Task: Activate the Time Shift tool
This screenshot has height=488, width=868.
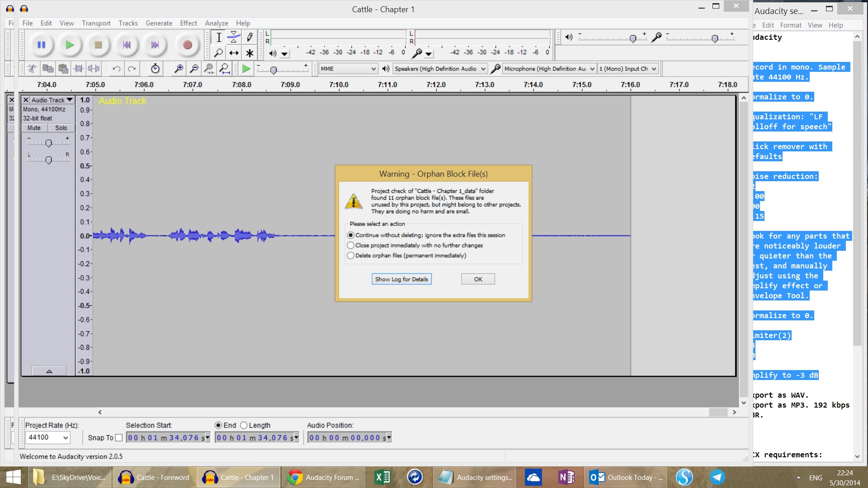Action: 234,53
